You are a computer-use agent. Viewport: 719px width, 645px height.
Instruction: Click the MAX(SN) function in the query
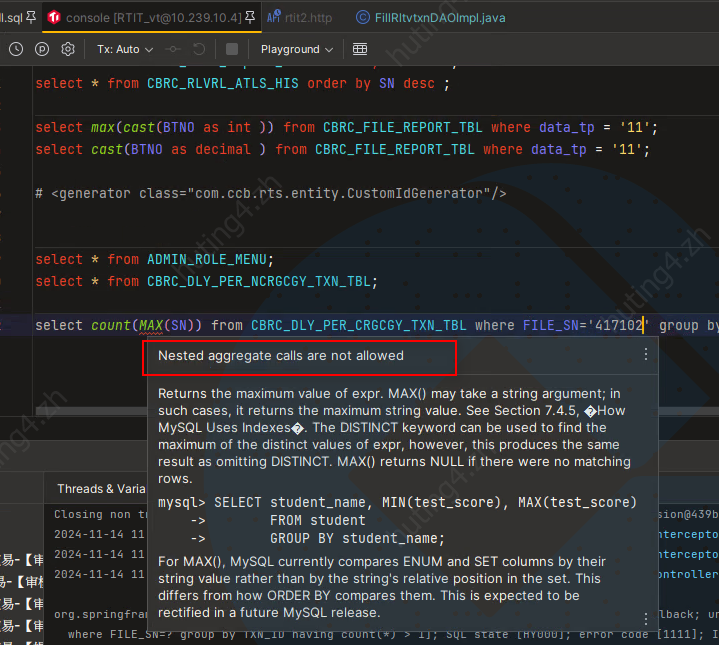click(x=165, y=325)
